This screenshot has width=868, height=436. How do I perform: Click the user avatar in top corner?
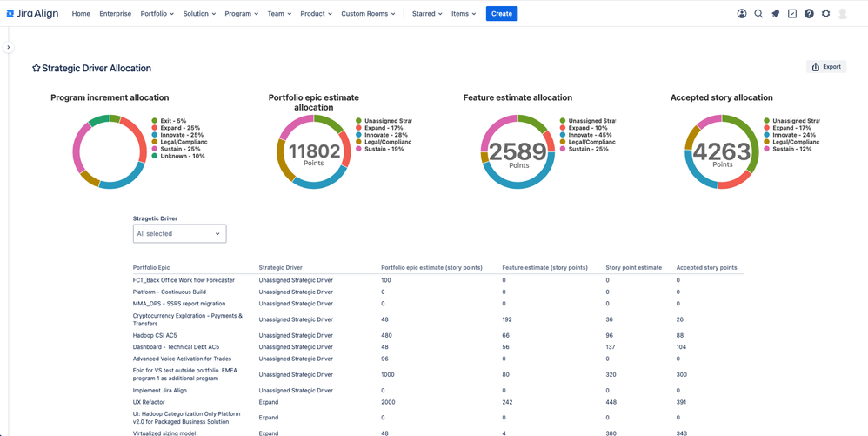click(843, 14)
